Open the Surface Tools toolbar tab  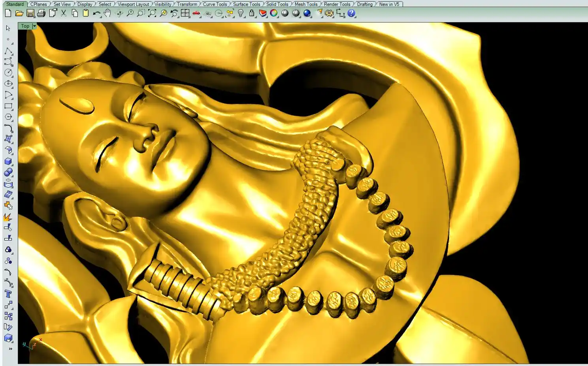246,4
